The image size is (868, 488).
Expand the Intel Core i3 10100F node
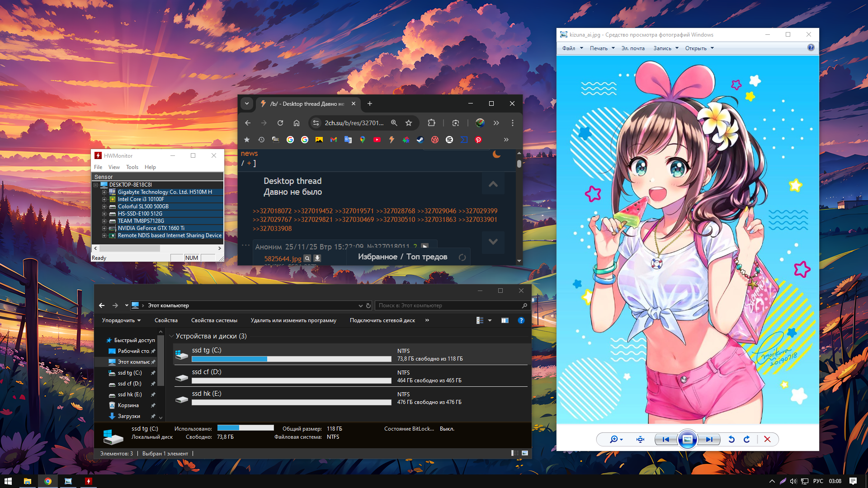click(104, 199)
